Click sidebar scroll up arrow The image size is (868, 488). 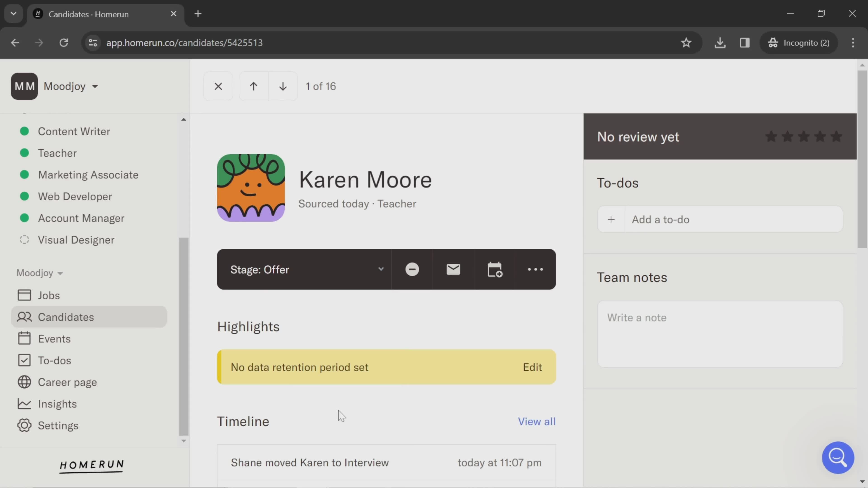click(x=184, y=119)
